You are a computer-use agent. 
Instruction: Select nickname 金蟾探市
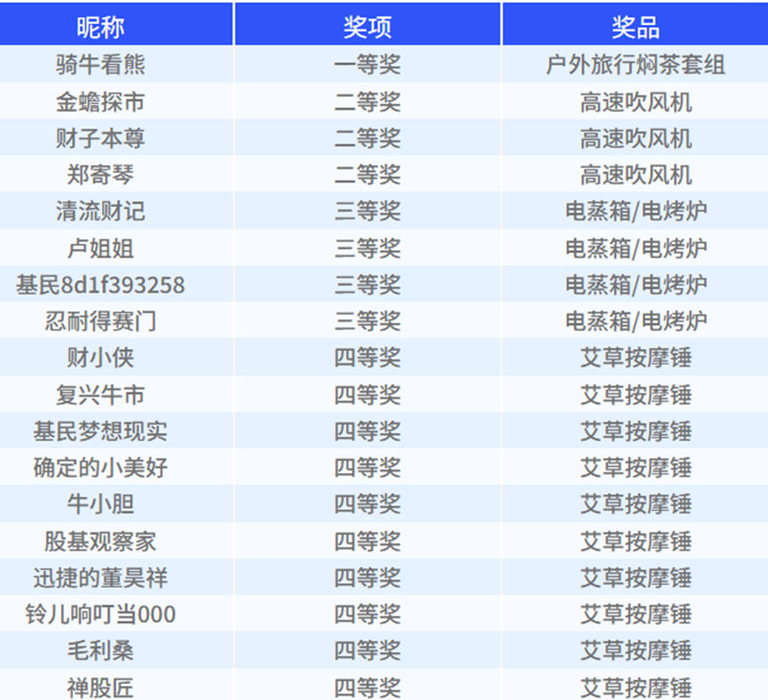click(100, 102)
